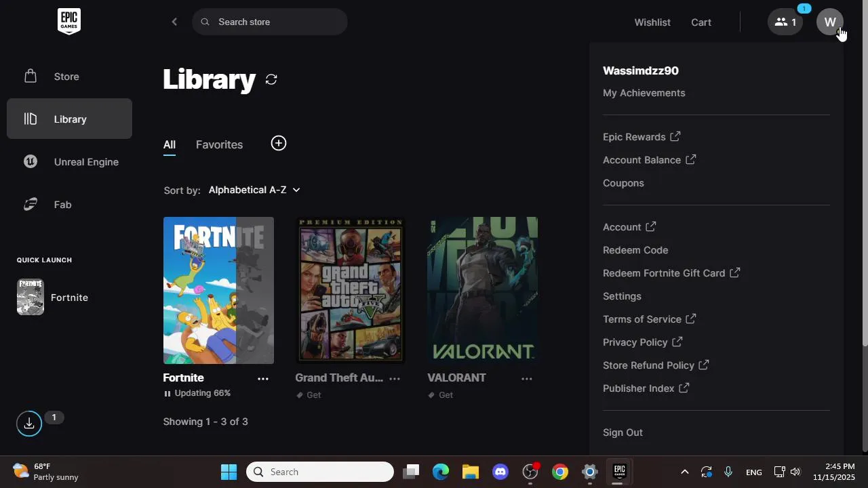Select Library in the sidebar
This screenshot has width=868, height=488.
pos(69,119)
